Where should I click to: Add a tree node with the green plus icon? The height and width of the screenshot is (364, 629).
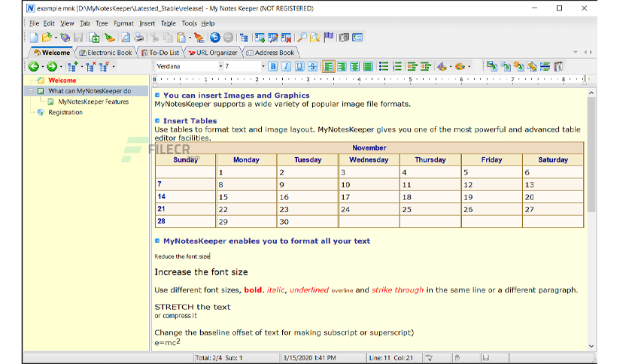point(73,66)
